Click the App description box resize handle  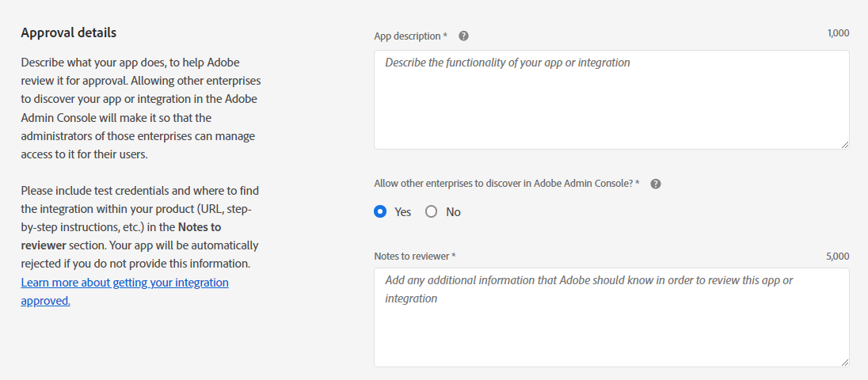(x=844, y=144)
